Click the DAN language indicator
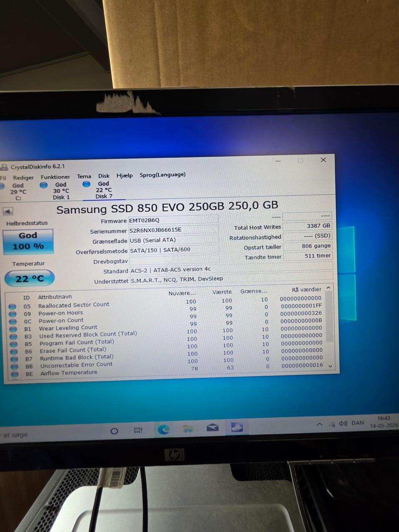 tap(357, 423)
